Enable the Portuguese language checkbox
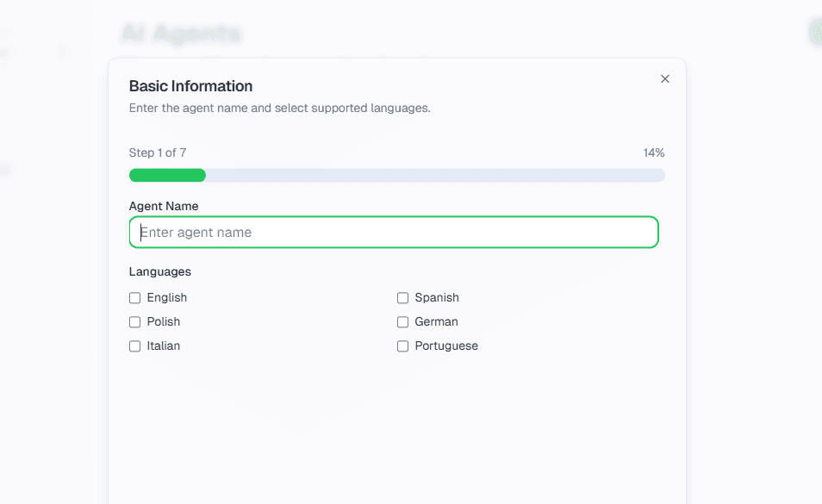This screenshot has width=822, height=504. [402, 346]
